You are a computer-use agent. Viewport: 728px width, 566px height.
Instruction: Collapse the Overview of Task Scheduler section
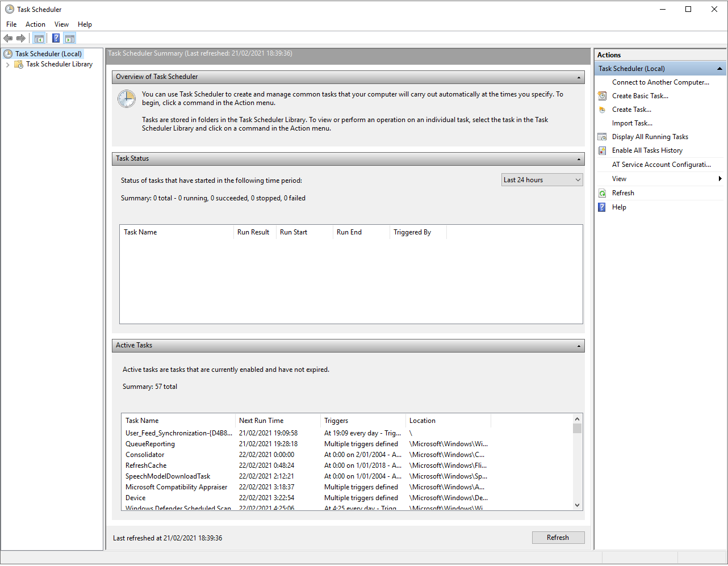click(x=579, y=77)
